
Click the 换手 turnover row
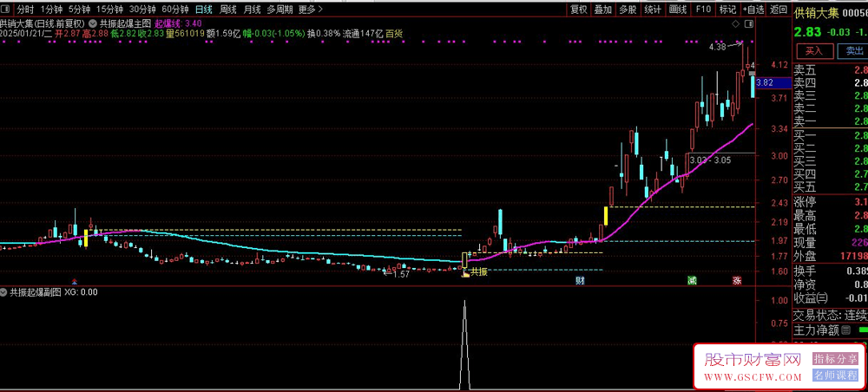[x=831, y=272]
